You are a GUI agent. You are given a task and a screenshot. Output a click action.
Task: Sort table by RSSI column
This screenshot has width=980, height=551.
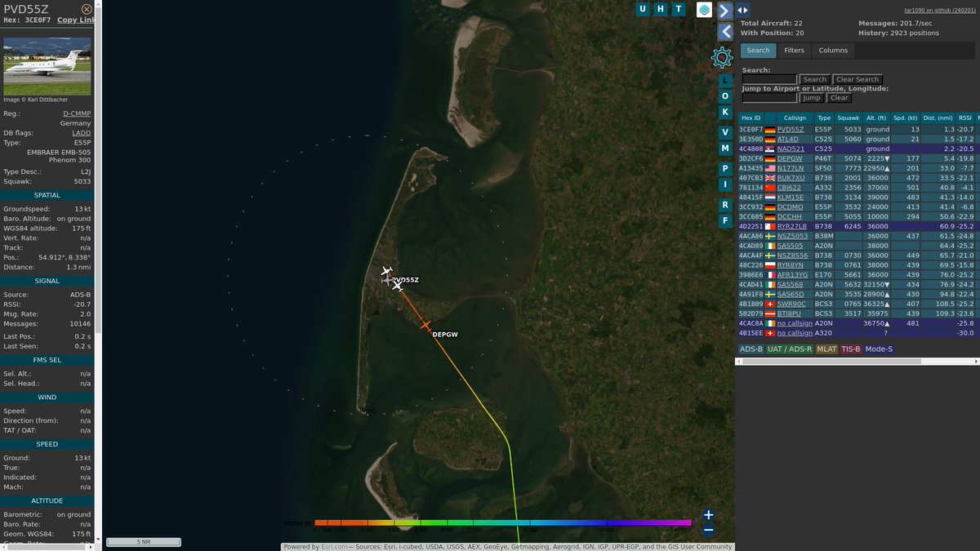pos(965,118)
